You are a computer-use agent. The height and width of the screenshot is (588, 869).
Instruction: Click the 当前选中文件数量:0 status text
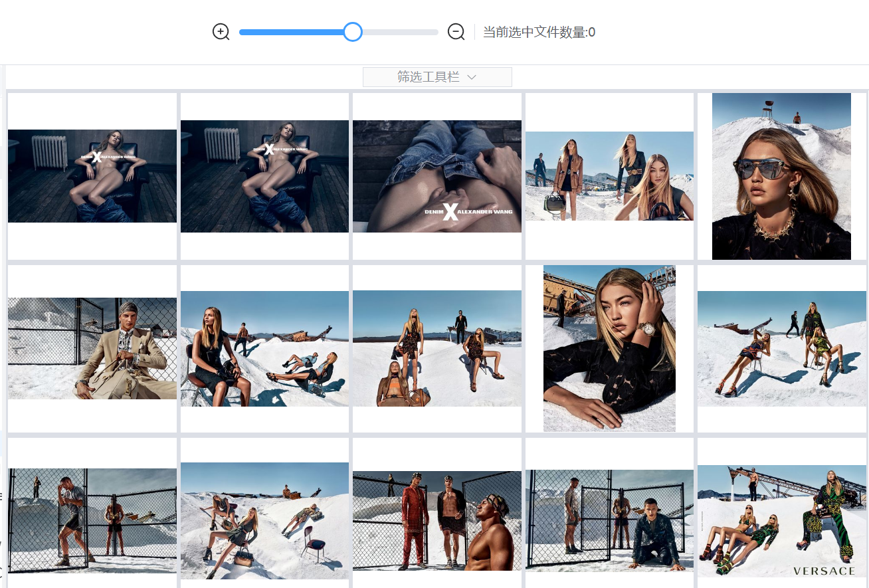coord(539,32)
